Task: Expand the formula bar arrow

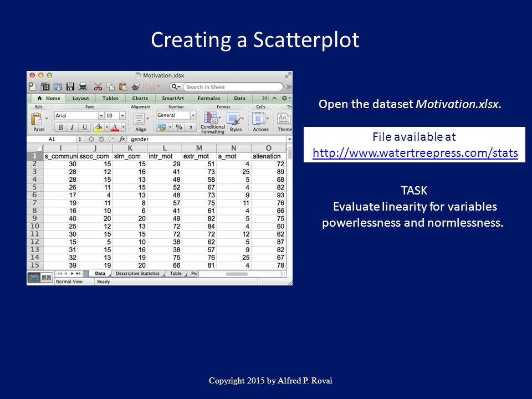Action: pos(289,139)
